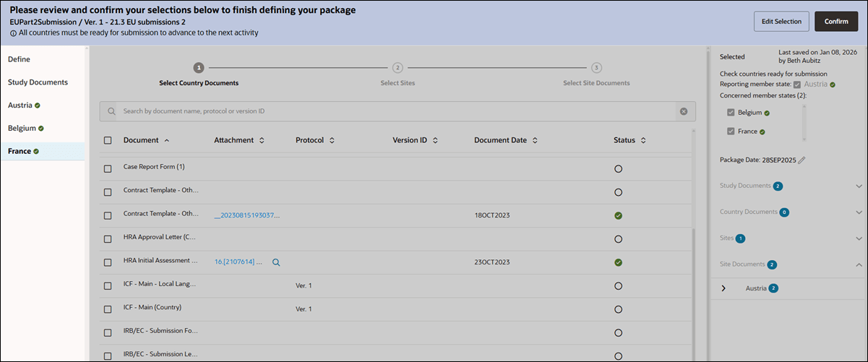Click the Edit Selection button

pos(781,21)
